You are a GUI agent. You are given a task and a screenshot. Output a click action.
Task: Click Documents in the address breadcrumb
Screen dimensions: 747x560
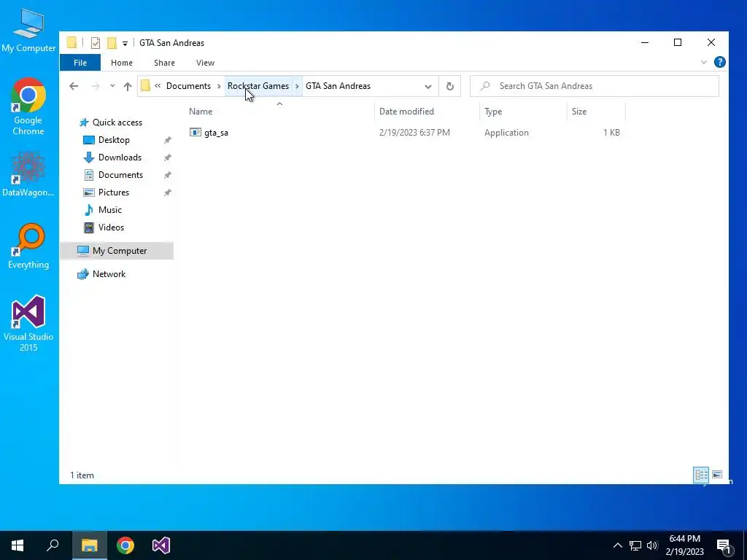click(188, 86)
